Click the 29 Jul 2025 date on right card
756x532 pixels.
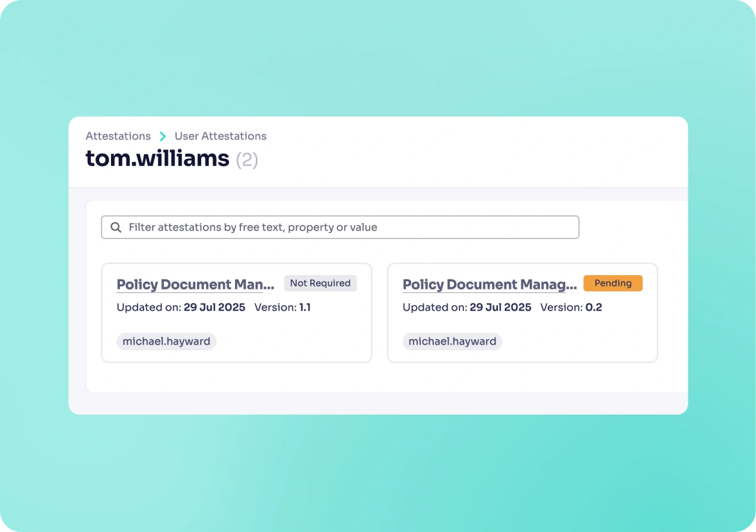pos(500,307)
